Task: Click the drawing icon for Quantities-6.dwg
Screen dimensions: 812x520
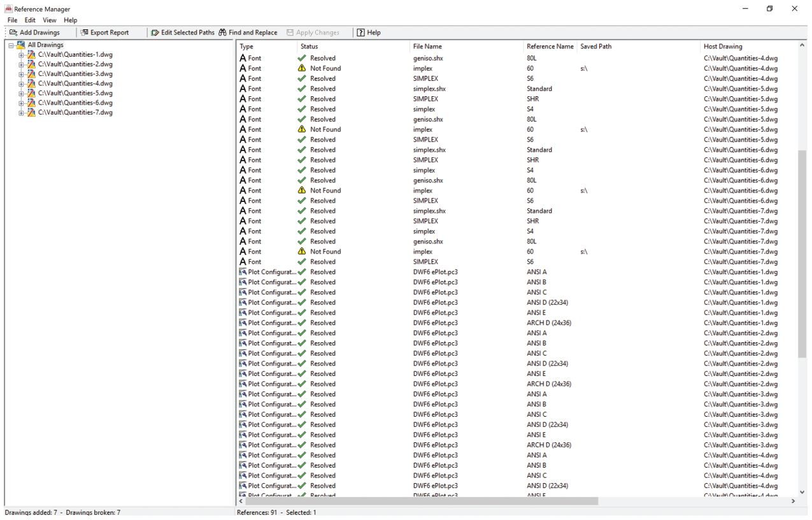Action: (x=30, y=103)
